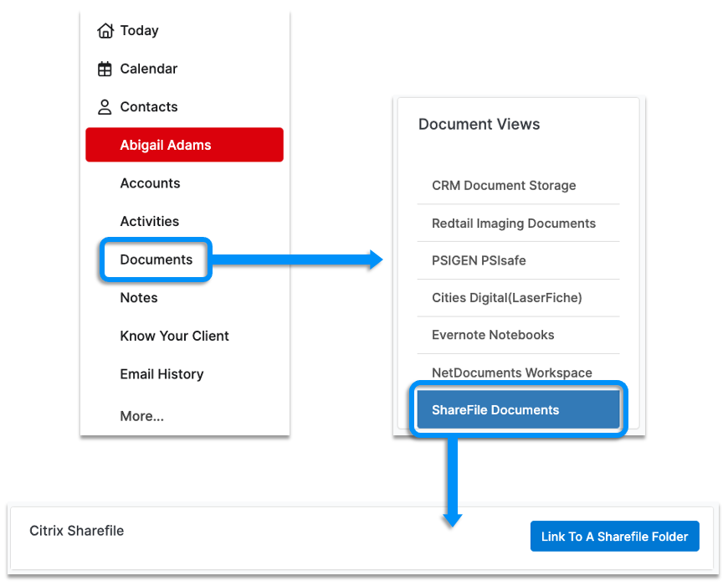This screenshot has height=586, width=728.
Task: Go to the Activities section
Action: tap(150, 222)
